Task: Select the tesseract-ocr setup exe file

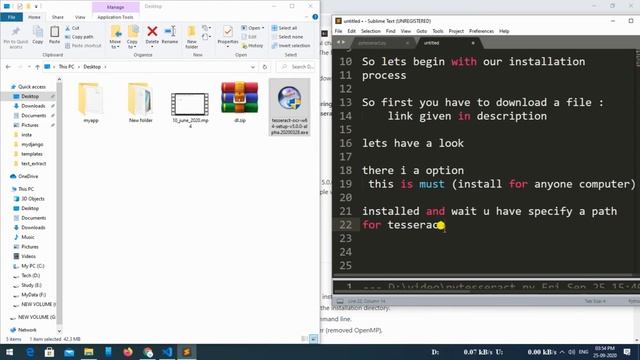Action: point(289,108)
